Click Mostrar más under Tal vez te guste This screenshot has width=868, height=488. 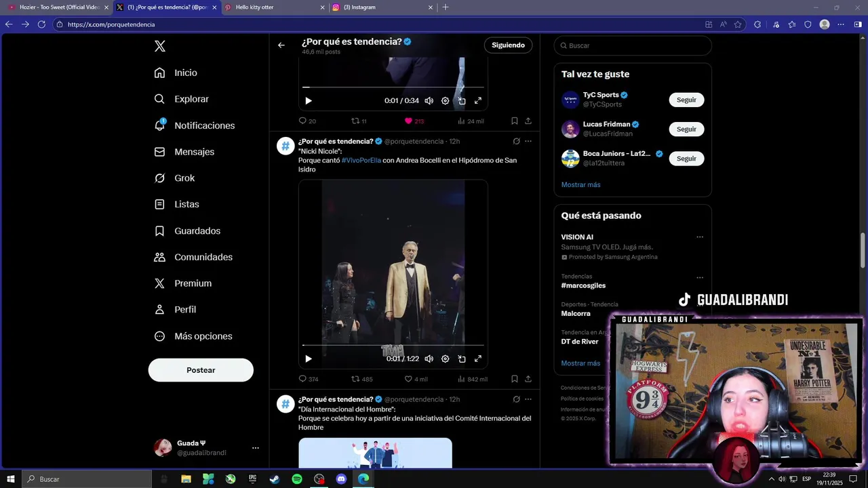580,184
